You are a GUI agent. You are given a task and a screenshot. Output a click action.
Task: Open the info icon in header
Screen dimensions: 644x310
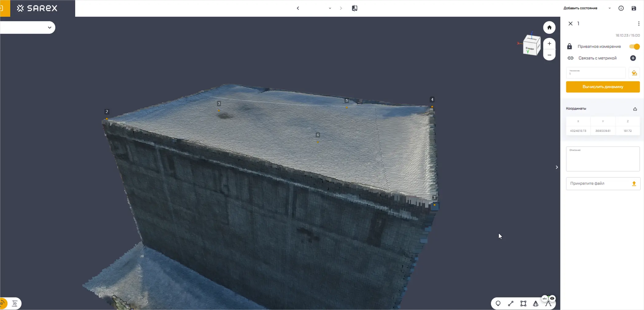tap(621, 8)
